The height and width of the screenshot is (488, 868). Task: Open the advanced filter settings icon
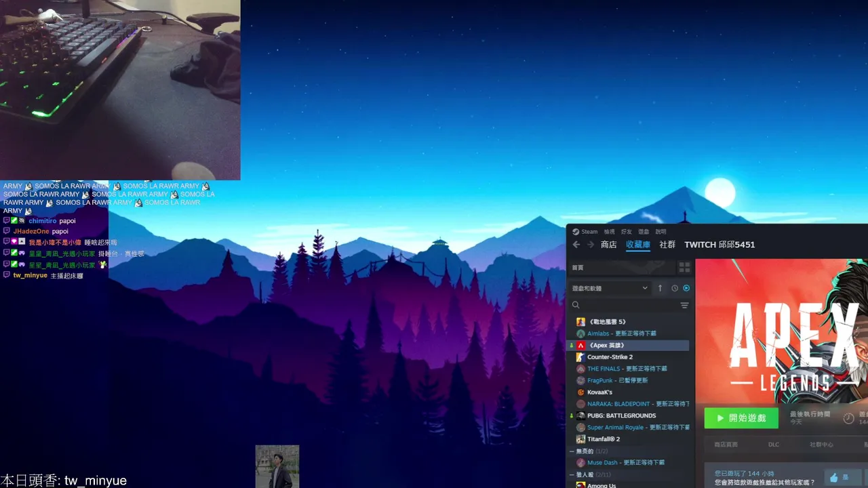(x=685, y=306)
